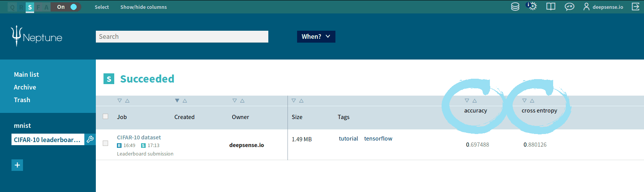
Task: Tick the checkbox for CIFAR-10 dataset job
Action: (x=105, y=143)
